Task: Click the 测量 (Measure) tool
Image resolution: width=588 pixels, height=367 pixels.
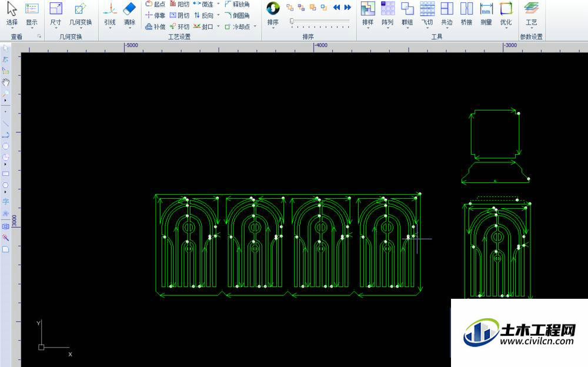Action: [x=486, y=14]
